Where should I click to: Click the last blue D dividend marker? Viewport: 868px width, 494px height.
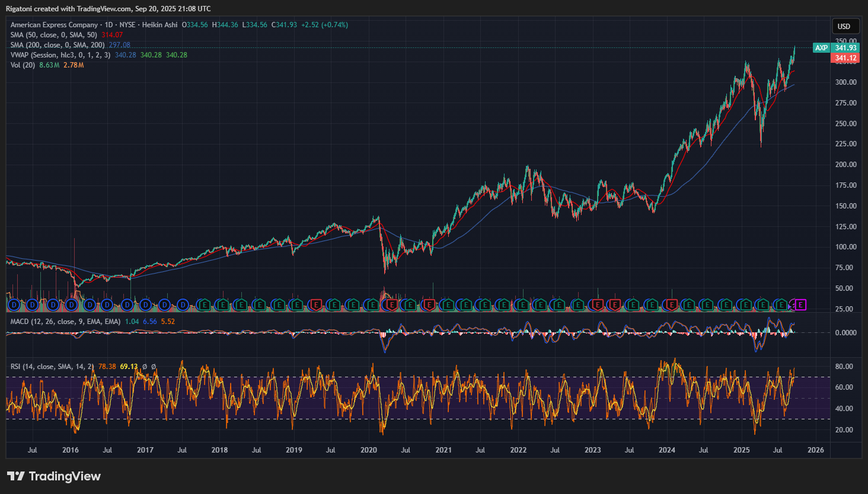point(183,305)
